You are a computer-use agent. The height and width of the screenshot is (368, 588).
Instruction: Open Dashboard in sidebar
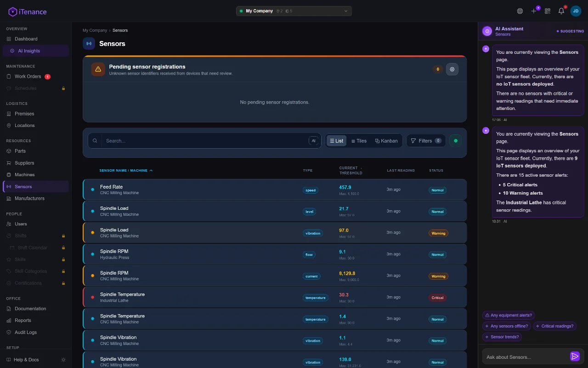click(x=36, y=39)
